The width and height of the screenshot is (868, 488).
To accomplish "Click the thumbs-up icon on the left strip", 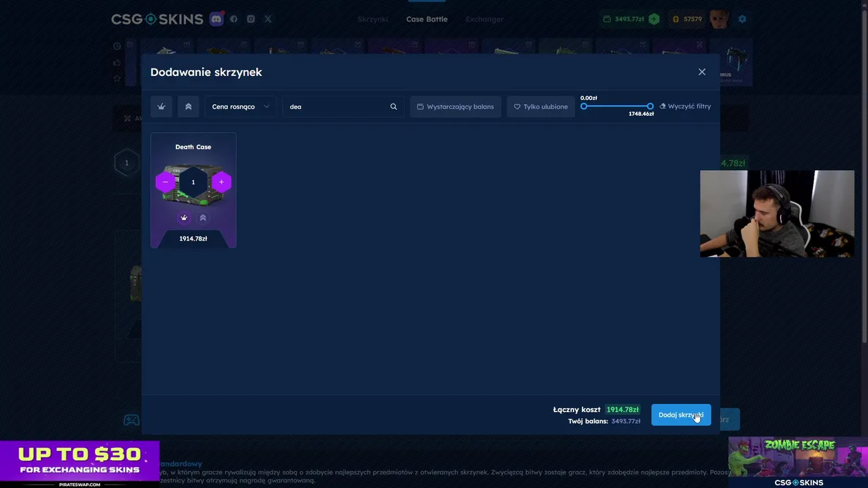I will 117,62.
